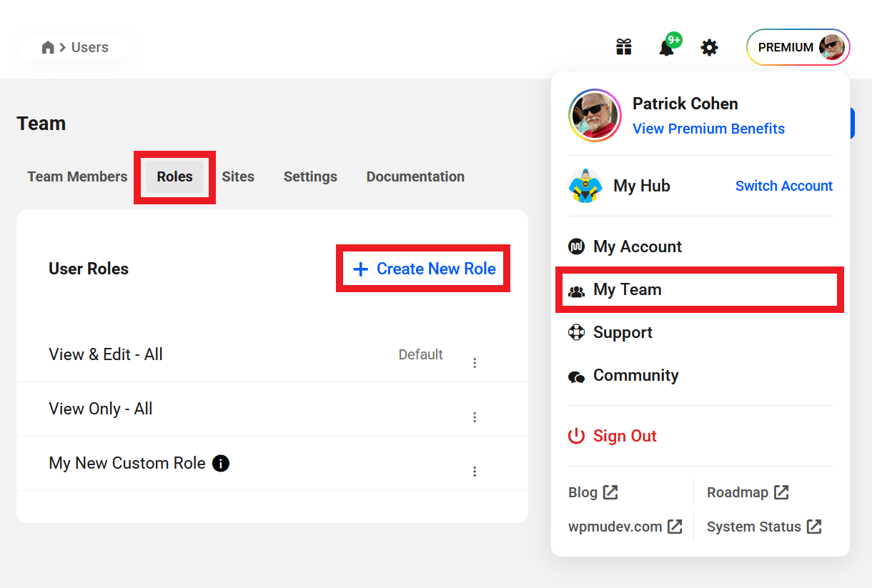This screenshot has height=588, width=872.
Task: Click the Support lifebuoy icon
Action: point(576,332)
